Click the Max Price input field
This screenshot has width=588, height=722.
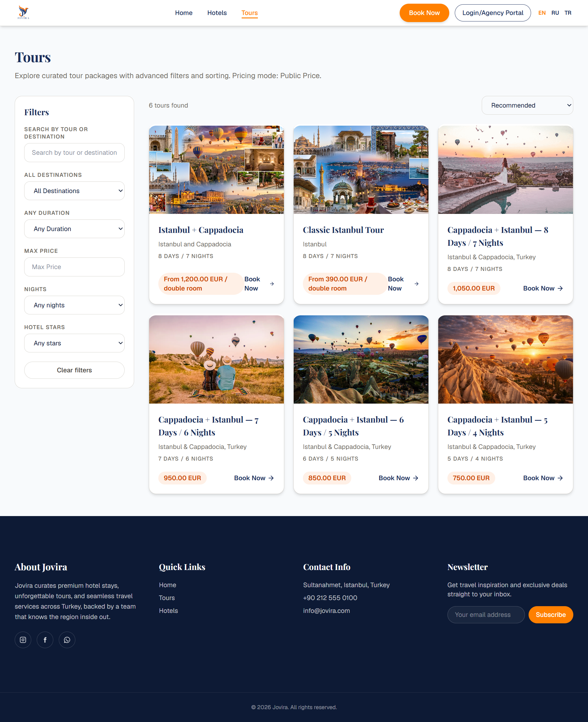[x=74, y=267]
